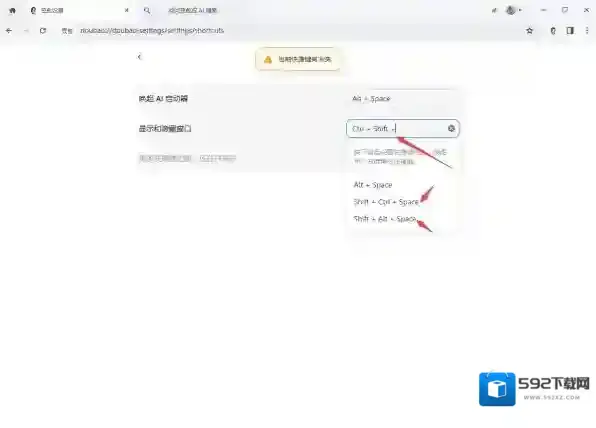Click the Alt + Space launcher shortcut field
This screenshot has height=428, width=596.
403,99
